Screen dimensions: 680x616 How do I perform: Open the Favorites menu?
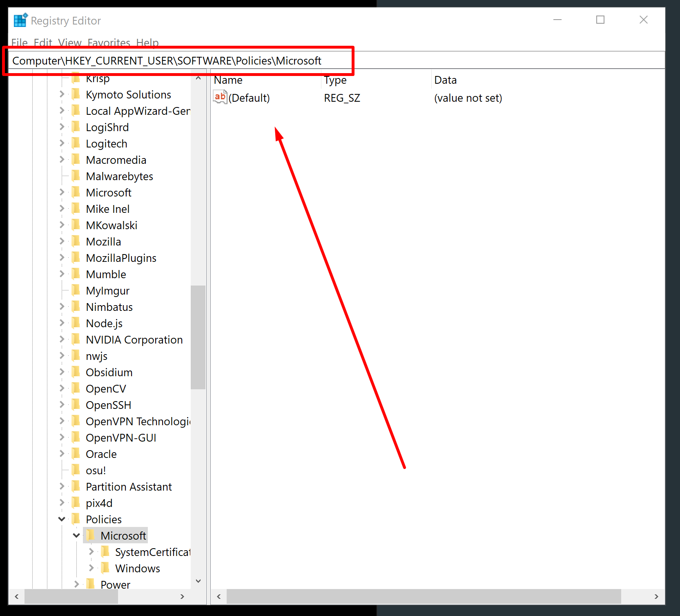pos(109,43)
